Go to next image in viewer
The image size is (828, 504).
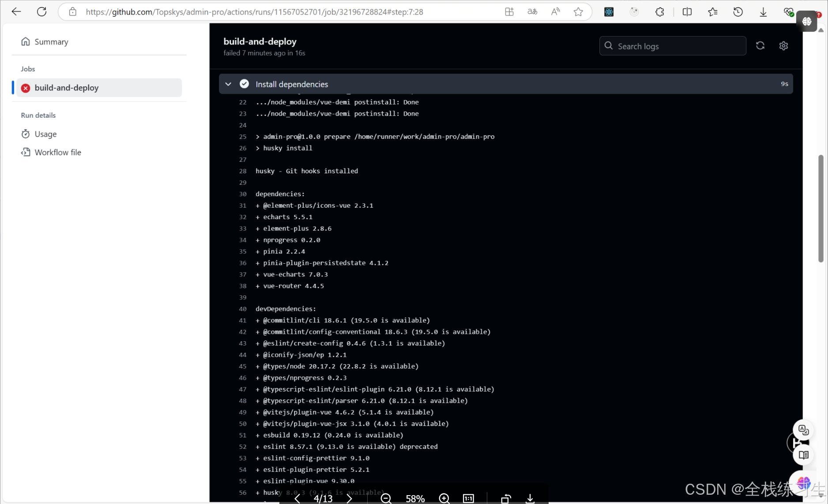pyautogui.click(x=350, y=498)
